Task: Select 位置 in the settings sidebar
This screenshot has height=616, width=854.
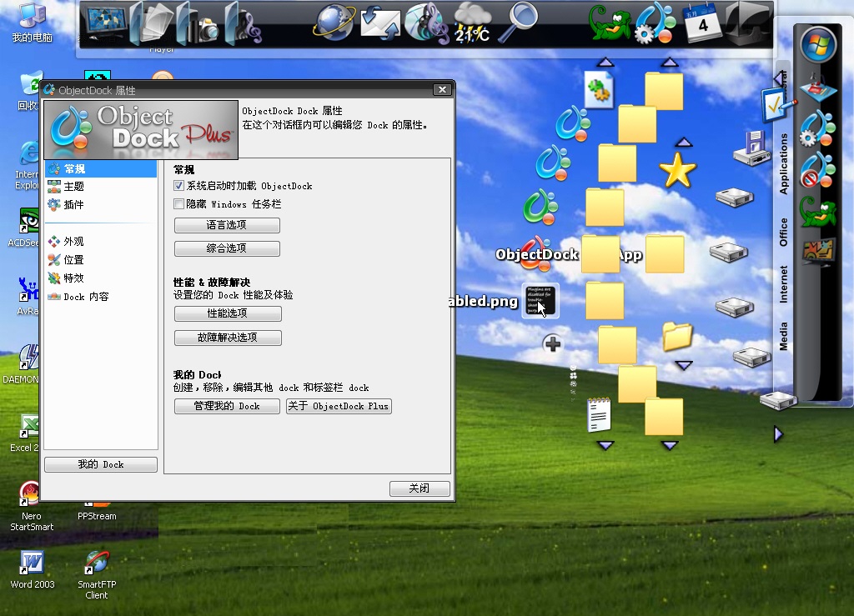Action: [x=73, y=260]
